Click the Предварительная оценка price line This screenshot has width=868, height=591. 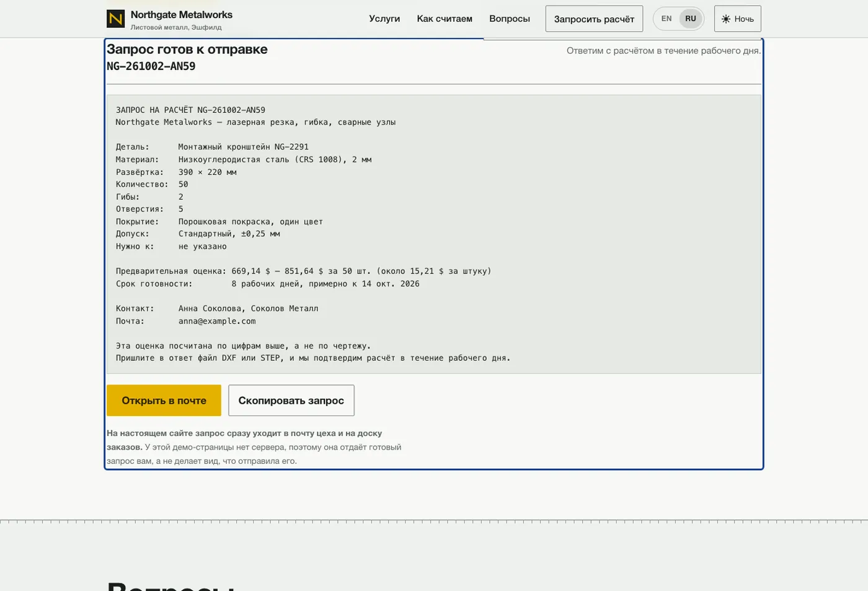[304, 271]
